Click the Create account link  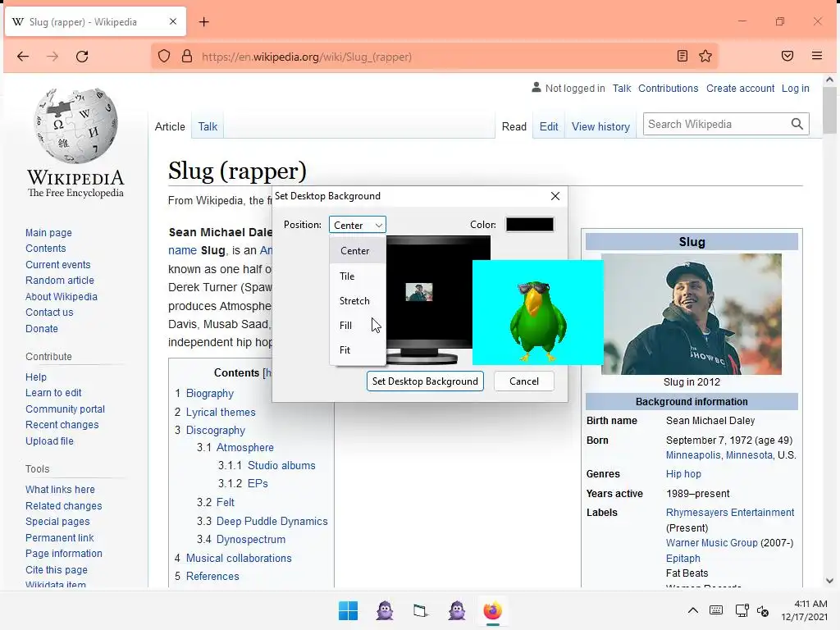740,89
